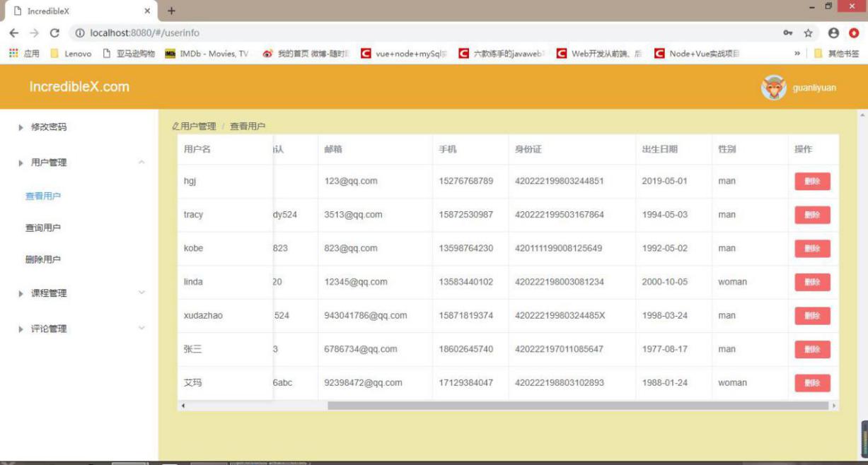Click the bookmark star icon in address bar

(x=808, y=33)
